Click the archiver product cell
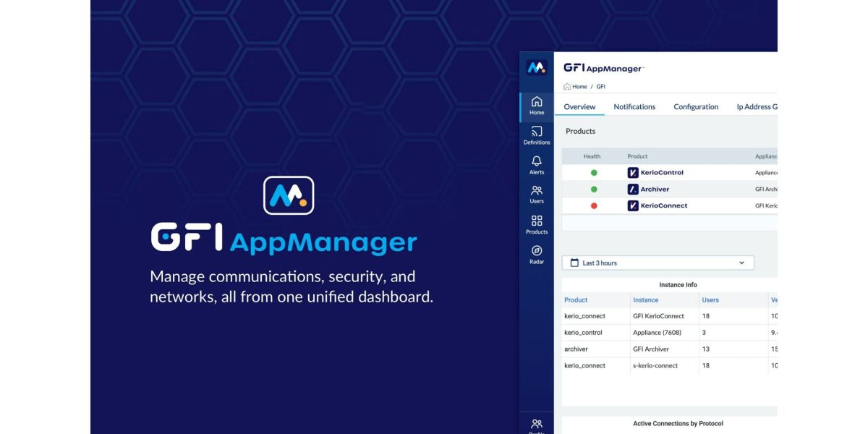Screen dimensions: 868x434 (576, 349)
